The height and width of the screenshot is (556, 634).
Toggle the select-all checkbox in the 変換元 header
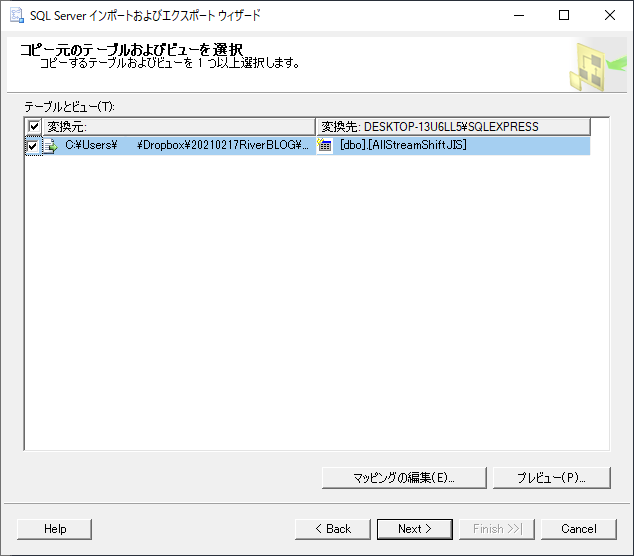34,127
